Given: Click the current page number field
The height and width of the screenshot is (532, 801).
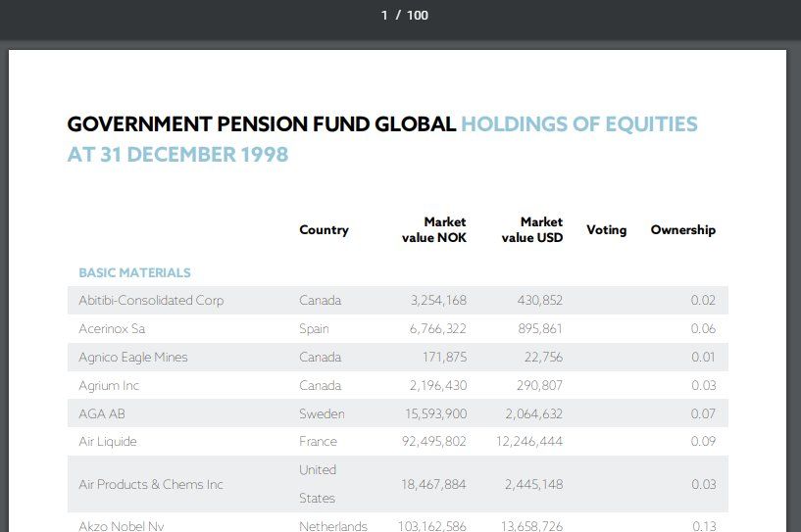Looking at the screenshot, I should (x=384, y=15).
